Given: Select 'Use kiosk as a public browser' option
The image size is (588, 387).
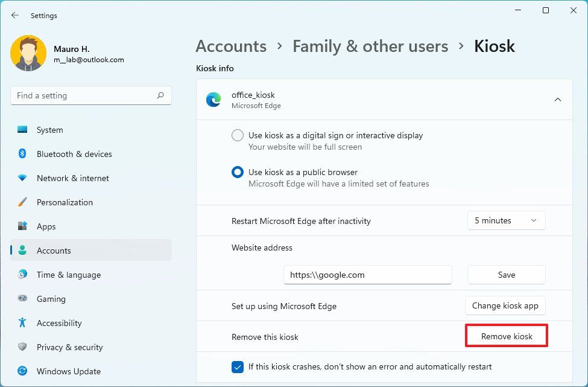Looking at the screenshot, I should 238,172.
